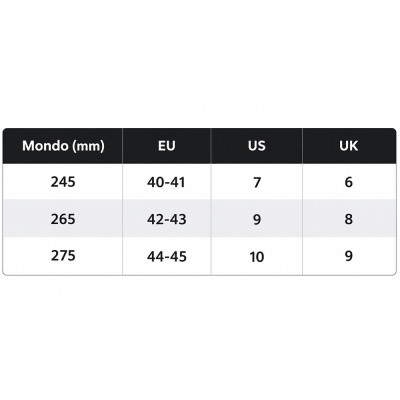Image resolution: width=400 pixels, height=400 pixels.
Task: Click the EU size 44-45 cell
Action: [167, 256]
